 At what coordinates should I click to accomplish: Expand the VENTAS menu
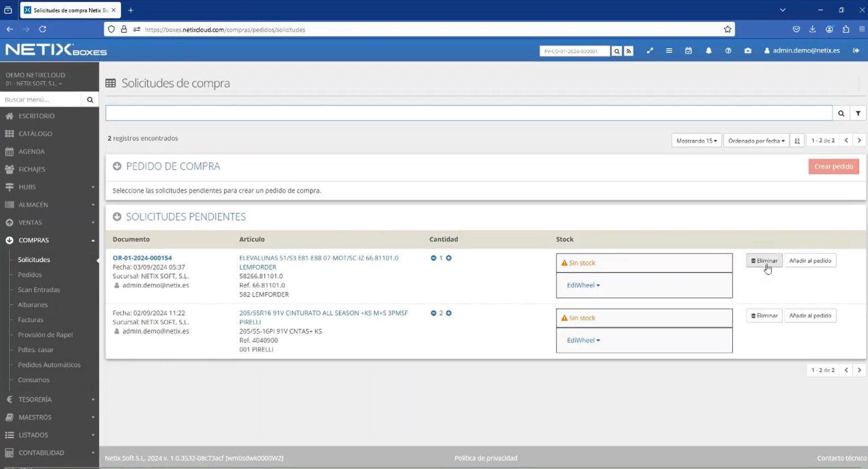pos(49,223)
